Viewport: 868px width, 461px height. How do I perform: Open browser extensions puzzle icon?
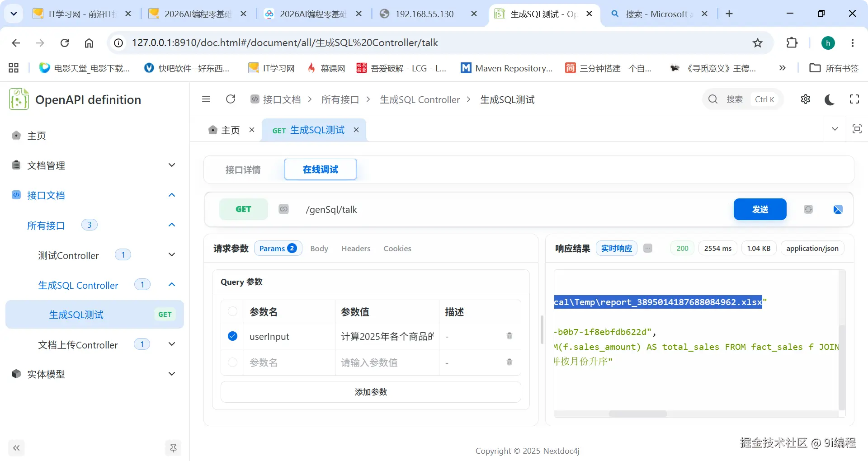pos(792,43)
